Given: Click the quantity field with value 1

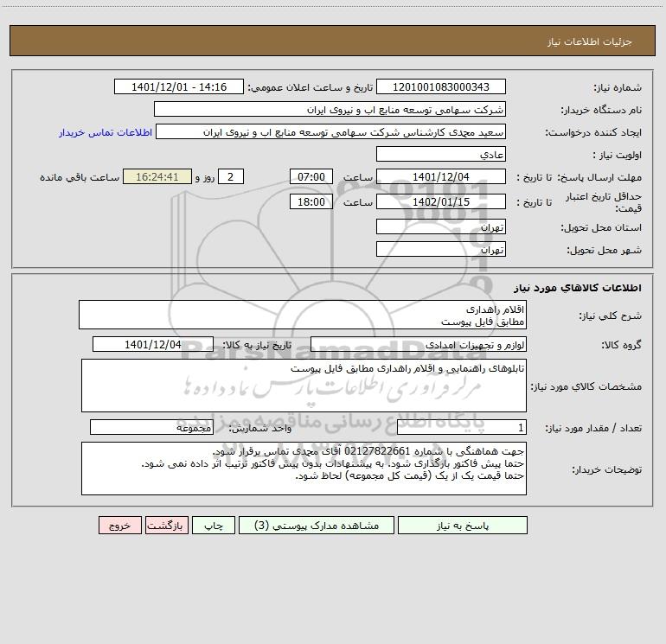Looking at the screenshot, I should click(462, 427).
